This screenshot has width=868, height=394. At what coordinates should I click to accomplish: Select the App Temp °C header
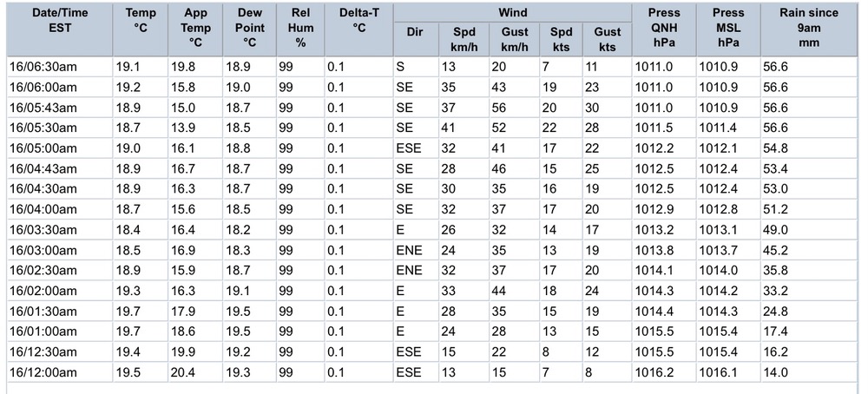point(194,28)
